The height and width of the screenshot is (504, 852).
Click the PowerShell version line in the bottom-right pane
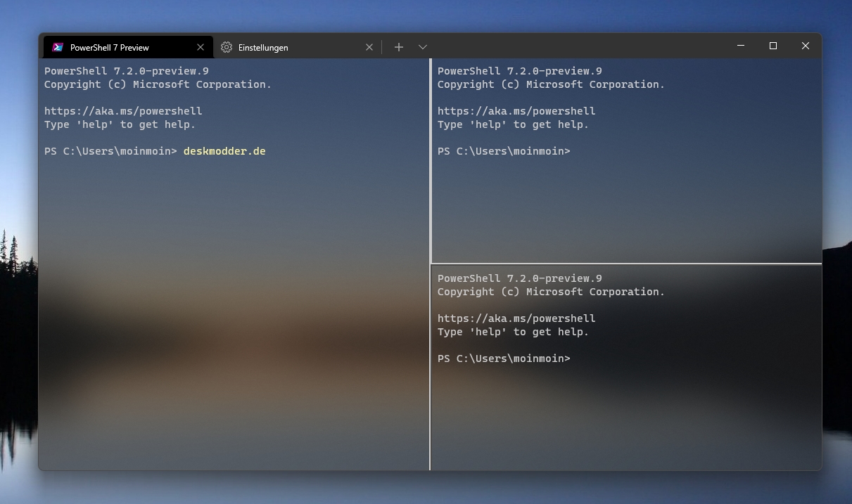click(x=520, y=278)
